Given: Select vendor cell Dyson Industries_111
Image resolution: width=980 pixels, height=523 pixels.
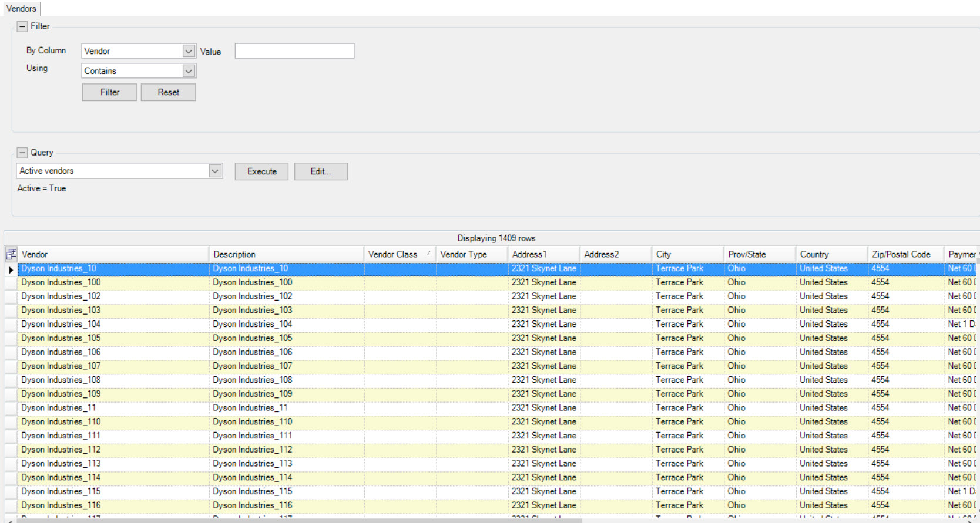Looking at the screenshot, I should [x=113, y=436].
